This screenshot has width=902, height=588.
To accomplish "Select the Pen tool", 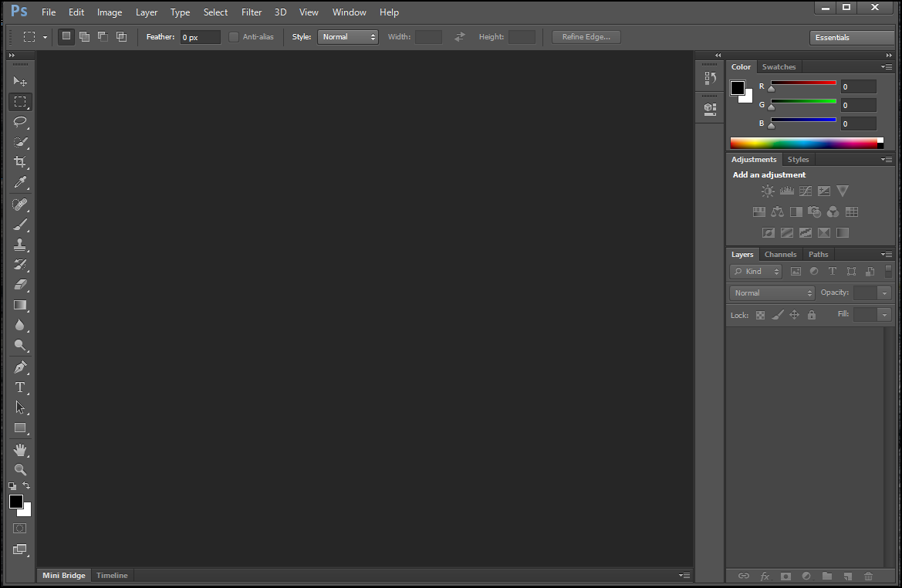I will pyautogui.click(x=20, y=367).
